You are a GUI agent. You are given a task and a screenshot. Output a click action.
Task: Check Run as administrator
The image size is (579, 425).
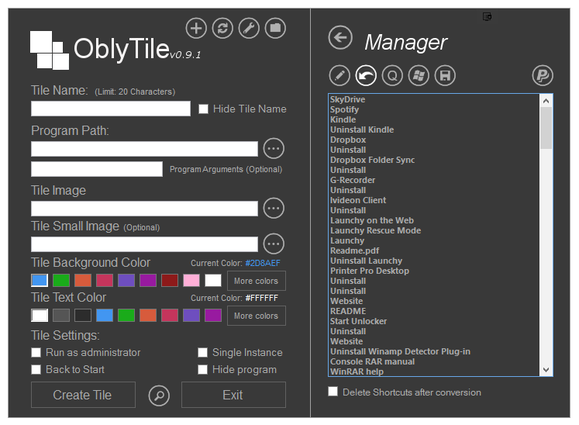(36, 352)
